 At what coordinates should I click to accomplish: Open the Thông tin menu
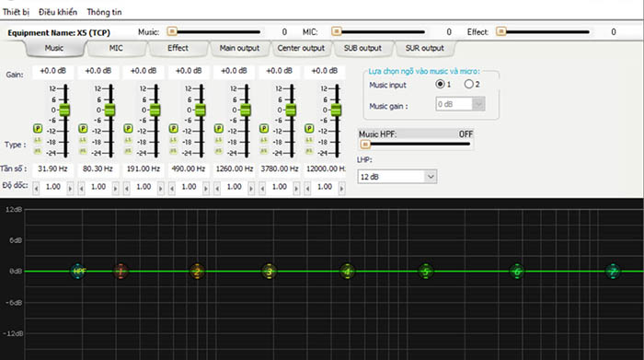(x=104, y=12)
